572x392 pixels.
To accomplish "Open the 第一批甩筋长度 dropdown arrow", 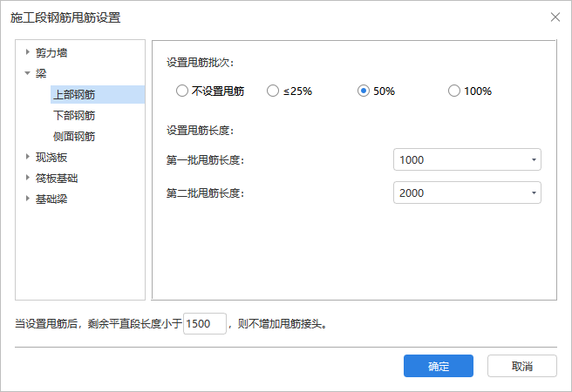I will (534, 159).
